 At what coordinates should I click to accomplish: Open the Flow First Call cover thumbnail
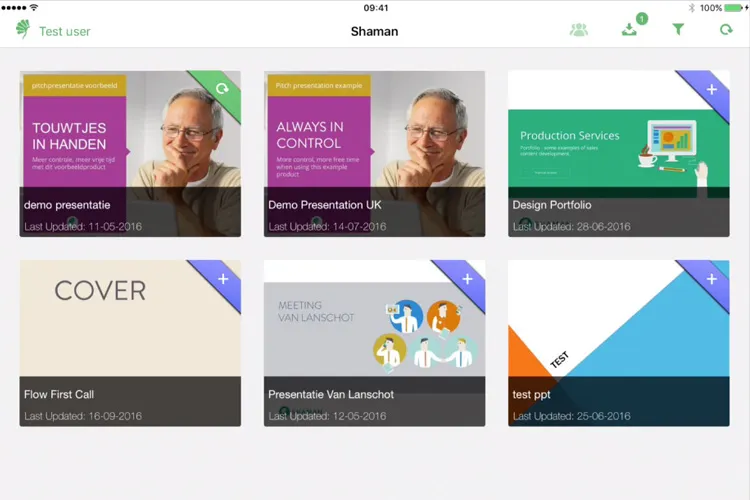[x=130, y=343]
